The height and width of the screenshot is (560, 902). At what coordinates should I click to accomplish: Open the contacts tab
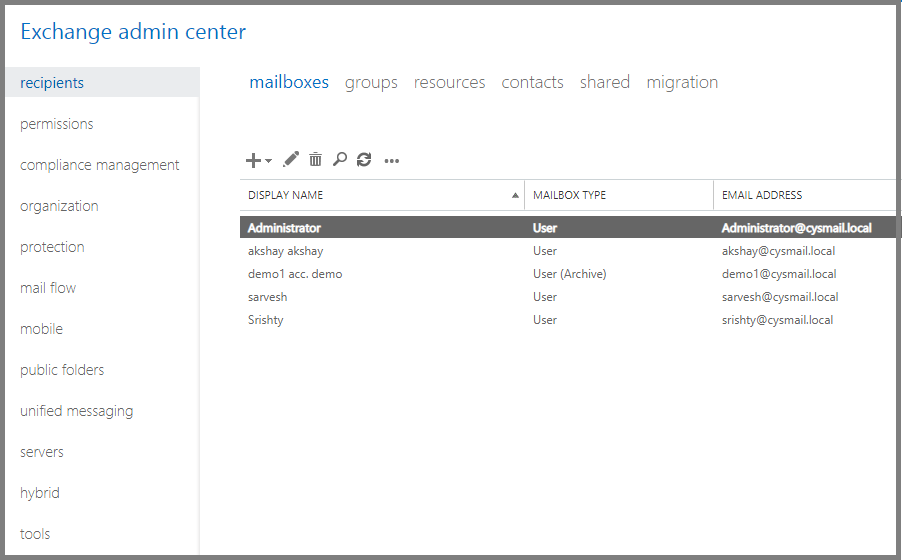pyautogui.click(x=532, y=82)
